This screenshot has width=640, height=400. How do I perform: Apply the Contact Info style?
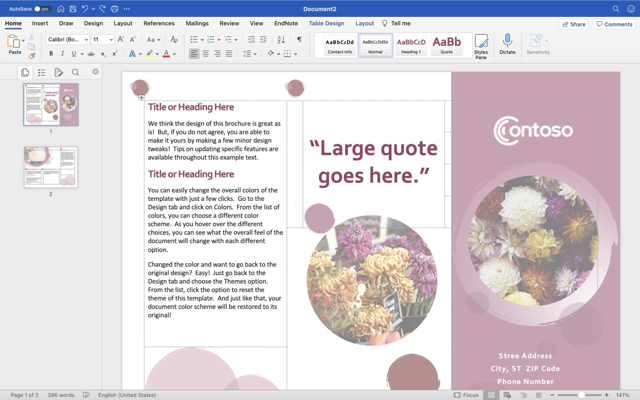click(340, 45)
